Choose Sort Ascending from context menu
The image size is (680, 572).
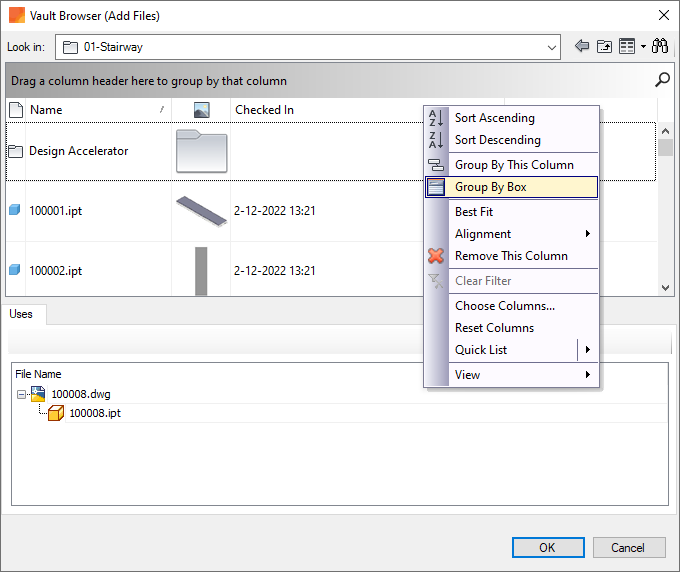click(x=512, y=118)
